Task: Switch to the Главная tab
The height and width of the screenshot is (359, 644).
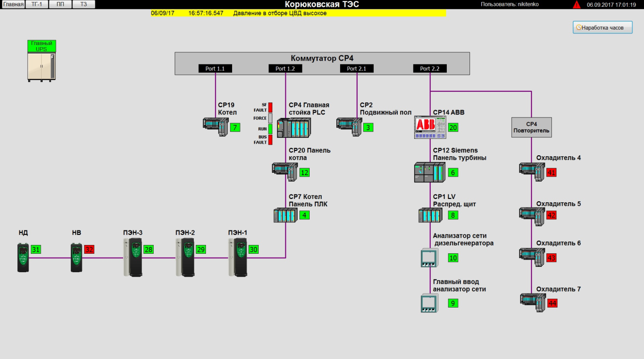Action: tap(13, 4)
